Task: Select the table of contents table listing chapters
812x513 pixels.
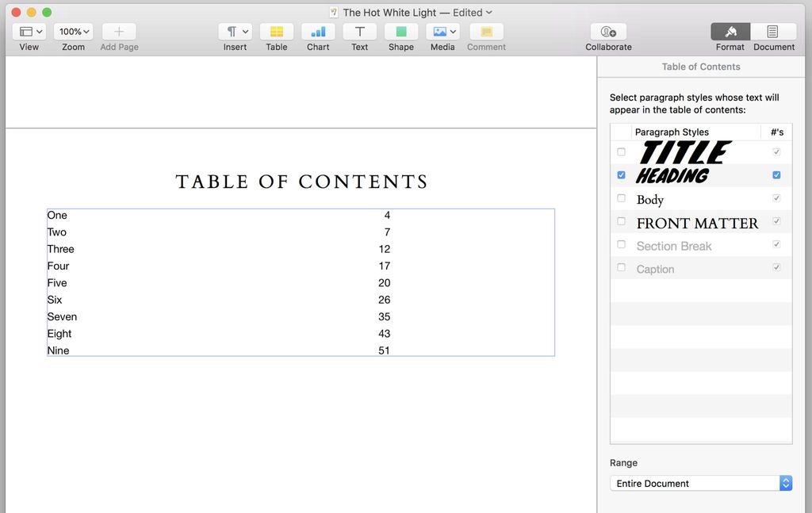Action: (301, 282)
